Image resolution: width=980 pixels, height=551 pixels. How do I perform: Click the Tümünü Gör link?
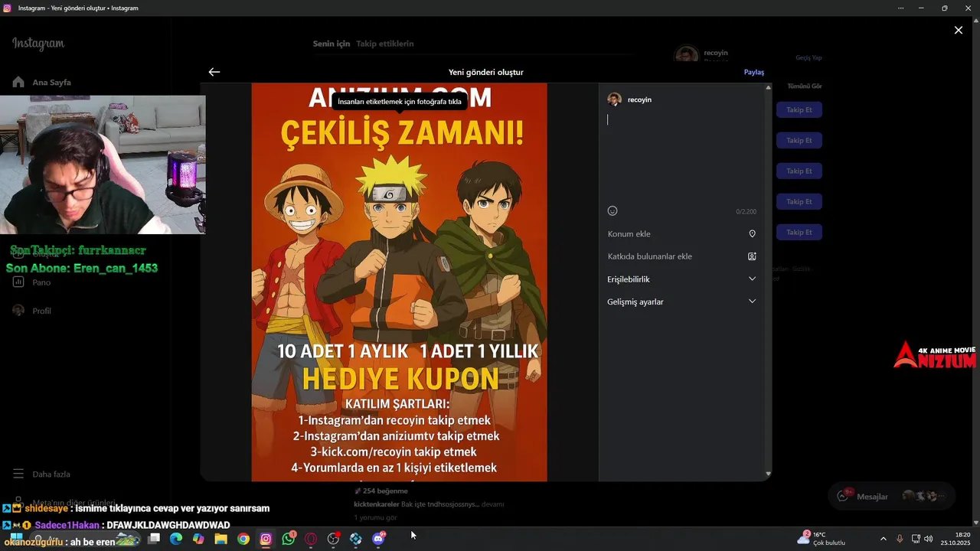click(805, 86)
